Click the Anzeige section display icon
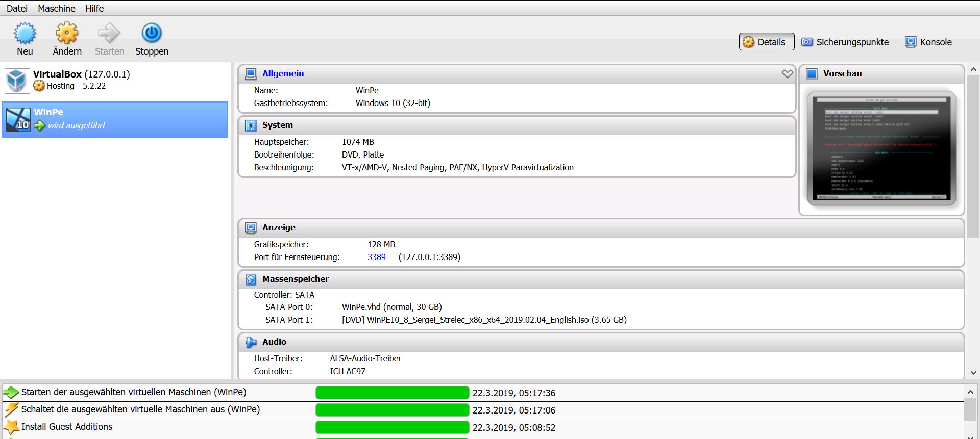Viewport: 980px width, 439px height. [251, 228]
